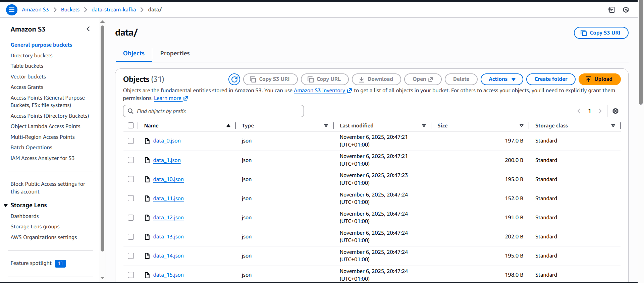Check the box for data_13.json
Image resolution: width=644 pixels, height=283 pixels.
tap(131, 237)
